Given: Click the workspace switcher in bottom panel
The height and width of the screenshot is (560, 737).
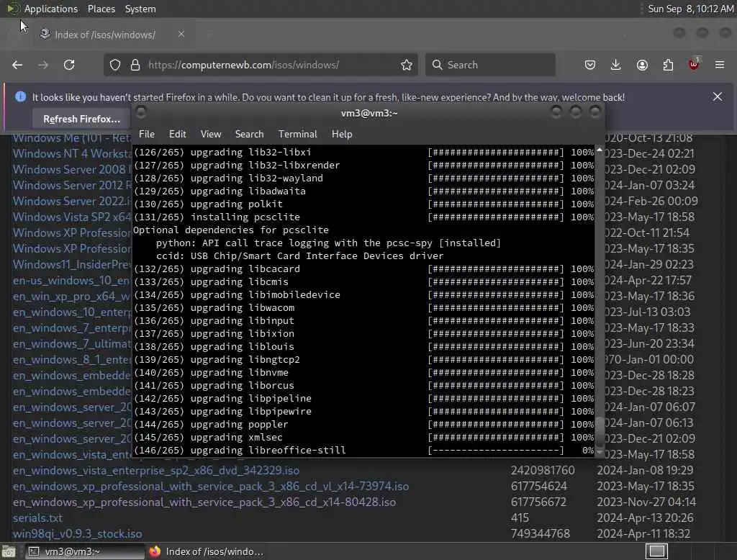Looking at the screenshot, I should 656,551.
